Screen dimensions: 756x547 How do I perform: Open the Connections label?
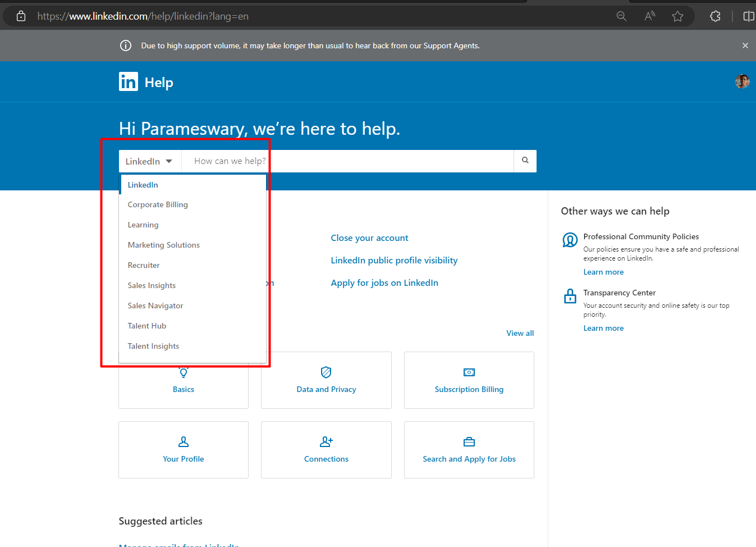(326, 459)
